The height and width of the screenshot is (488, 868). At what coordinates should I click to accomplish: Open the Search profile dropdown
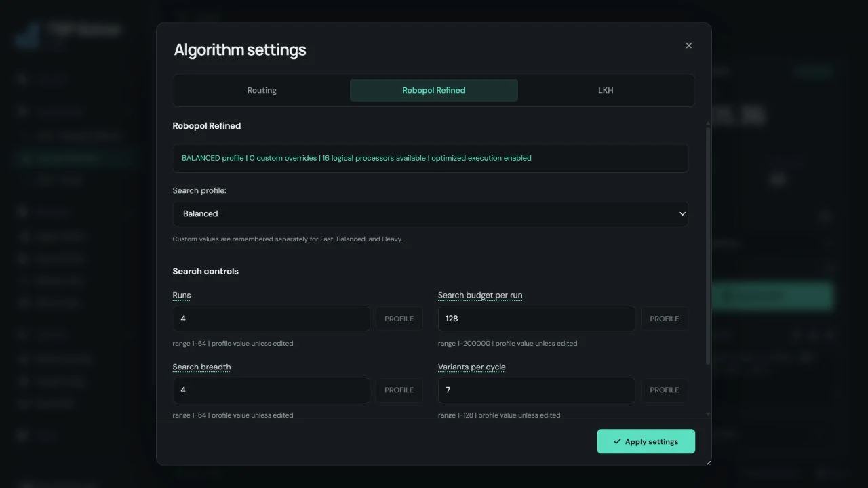pyautogui.click(x=430, y=213)
